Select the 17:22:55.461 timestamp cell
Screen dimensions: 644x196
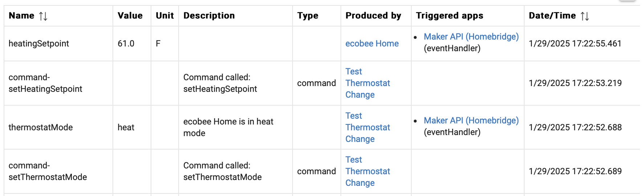582,44
